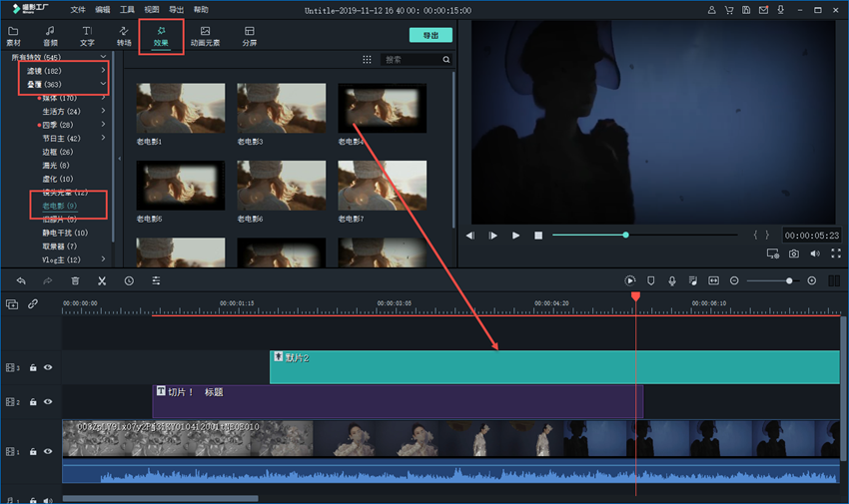Image resolution: width=849 pixels, height=504 pixels.
Task: Click the undo arrow in timeline toolbar
Action: pos(21,281)
